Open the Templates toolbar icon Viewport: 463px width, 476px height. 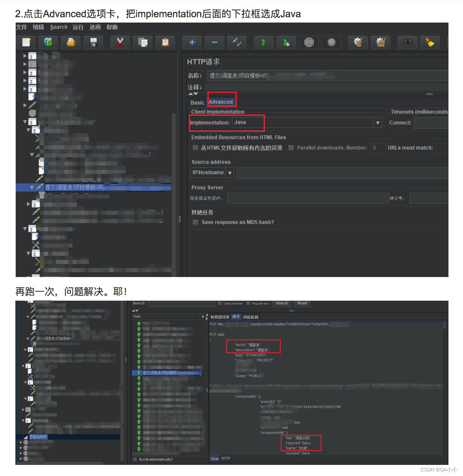tap(48, 42)
